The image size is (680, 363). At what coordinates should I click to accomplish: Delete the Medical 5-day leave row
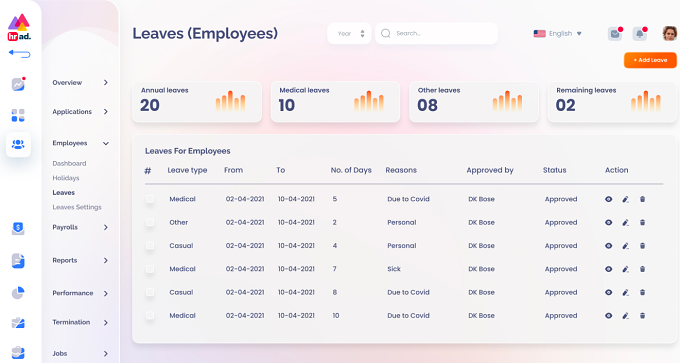[642, 199]
